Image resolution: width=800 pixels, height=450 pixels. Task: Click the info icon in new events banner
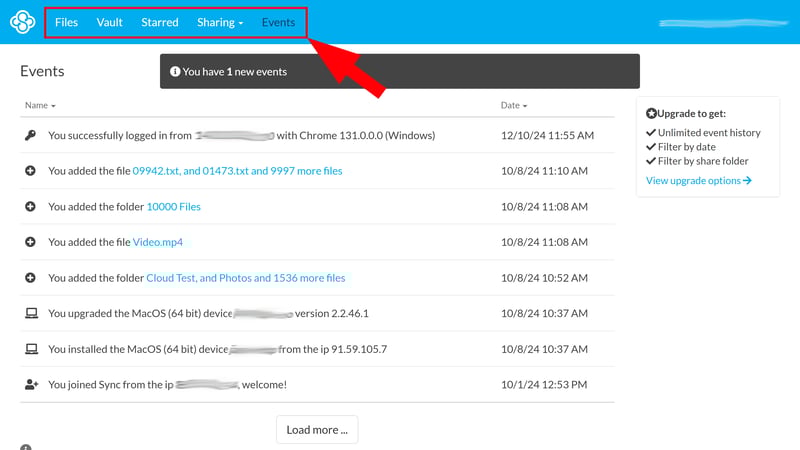pyautogui.click(x=175, y=72)
